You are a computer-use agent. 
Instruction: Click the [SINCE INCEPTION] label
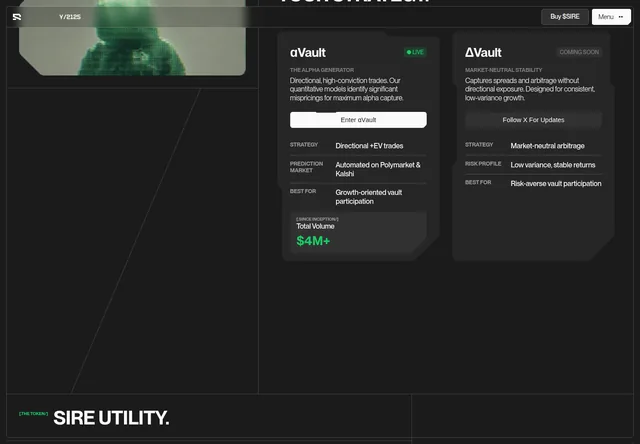point(317,219)
